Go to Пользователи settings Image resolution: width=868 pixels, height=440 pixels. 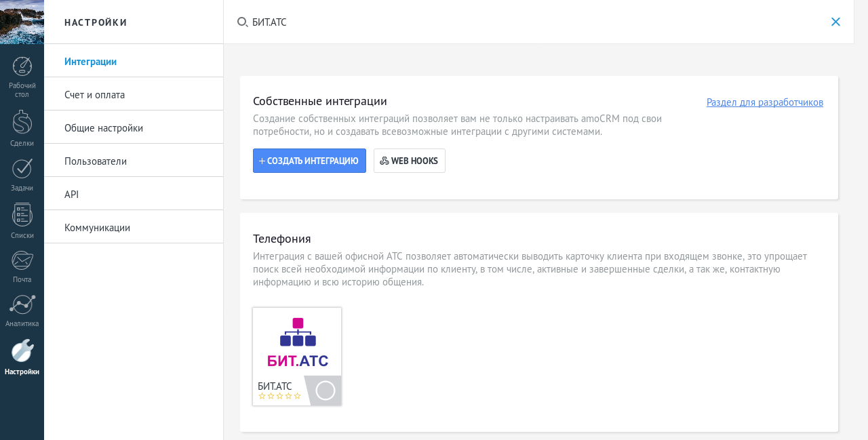point(95,161)
